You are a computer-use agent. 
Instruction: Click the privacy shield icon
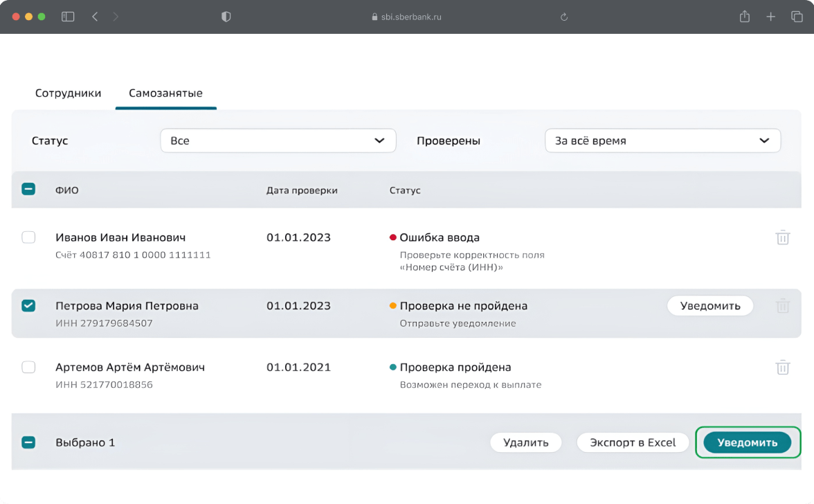pyautogui.click(x=226, y=17)
